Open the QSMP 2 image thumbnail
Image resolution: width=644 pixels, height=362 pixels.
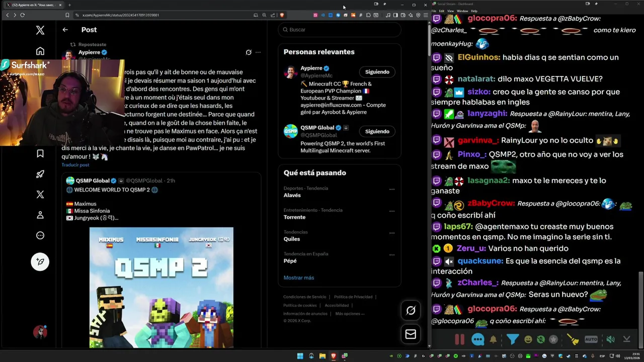(162, 288)
